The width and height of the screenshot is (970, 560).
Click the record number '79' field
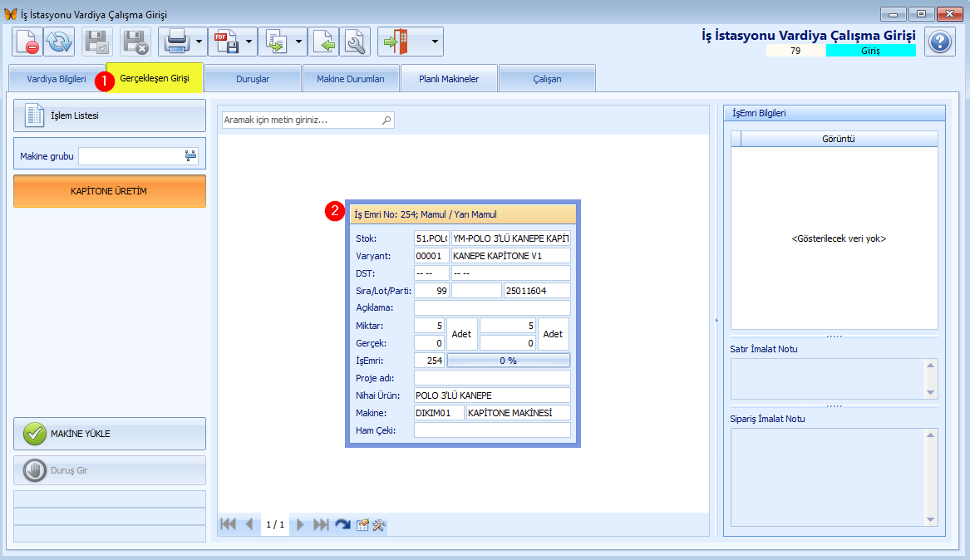click(795, 51)
